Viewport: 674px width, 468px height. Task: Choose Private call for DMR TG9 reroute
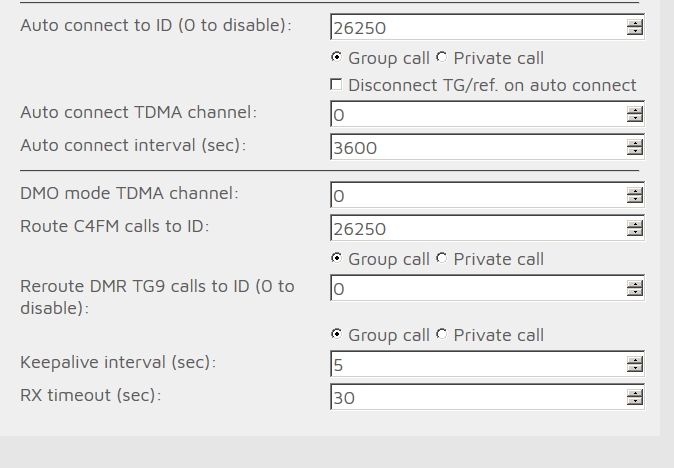[x=441, y=334]
